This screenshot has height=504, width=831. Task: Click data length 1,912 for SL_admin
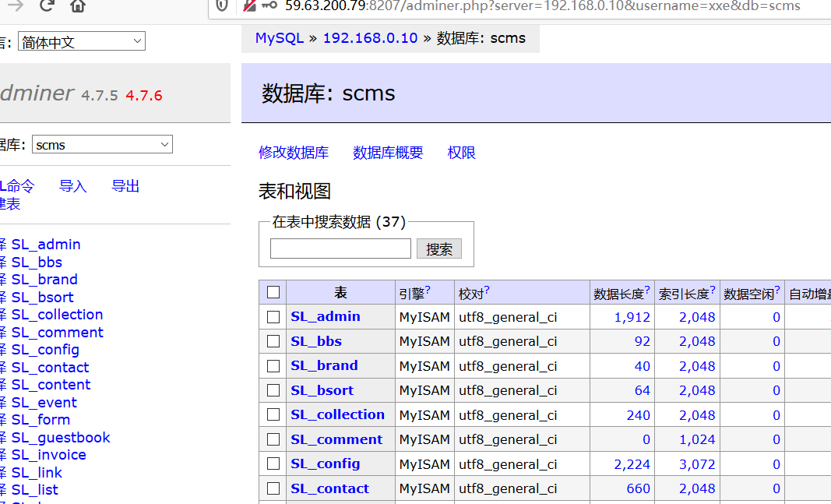(x=632, y=317)
